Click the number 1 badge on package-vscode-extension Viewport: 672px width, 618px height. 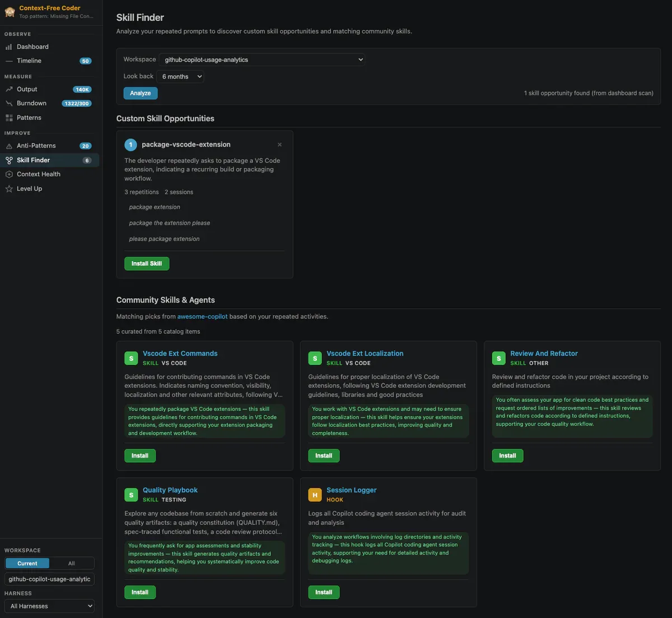pos(130,145)
